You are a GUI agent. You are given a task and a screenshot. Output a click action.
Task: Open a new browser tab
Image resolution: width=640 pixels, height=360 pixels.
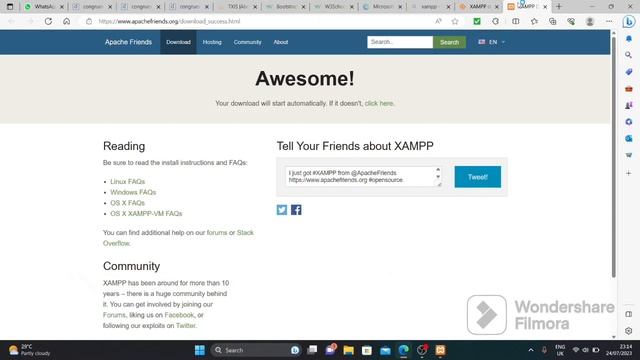559,7
